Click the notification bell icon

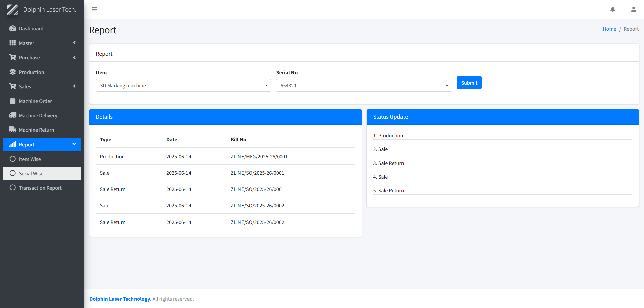point(612,9)
